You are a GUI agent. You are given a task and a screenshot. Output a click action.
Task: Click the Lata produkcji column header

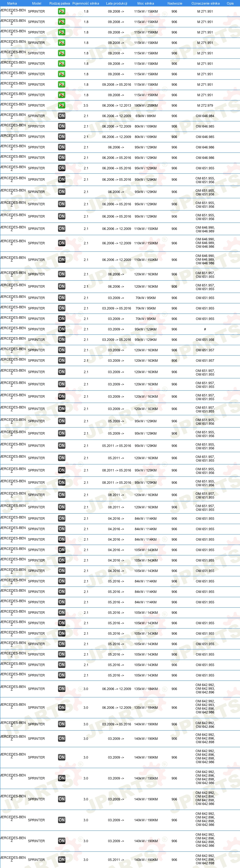116,3
